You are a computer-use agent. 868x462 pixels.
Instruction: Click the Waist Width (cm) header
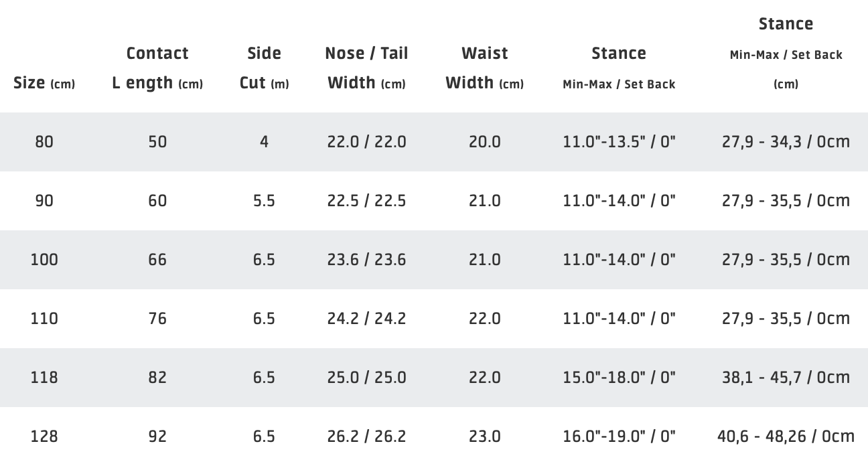pyautogui.click(x=484, y=68)
